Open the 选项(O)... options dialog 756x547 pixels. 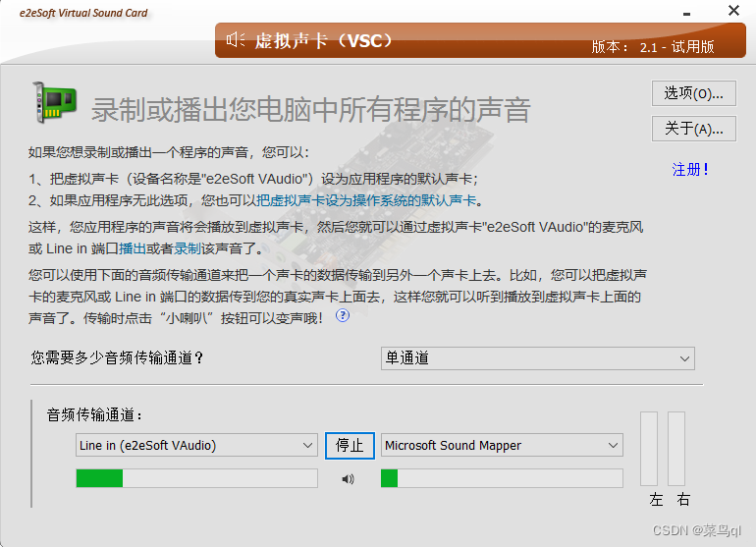coord(694,93)
